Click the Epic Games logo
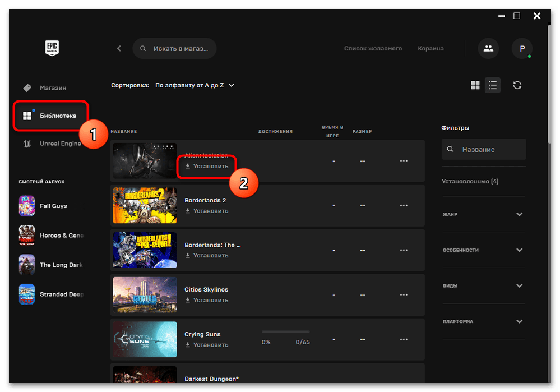This screenshot has height=392, width=560. coord(52,48)
